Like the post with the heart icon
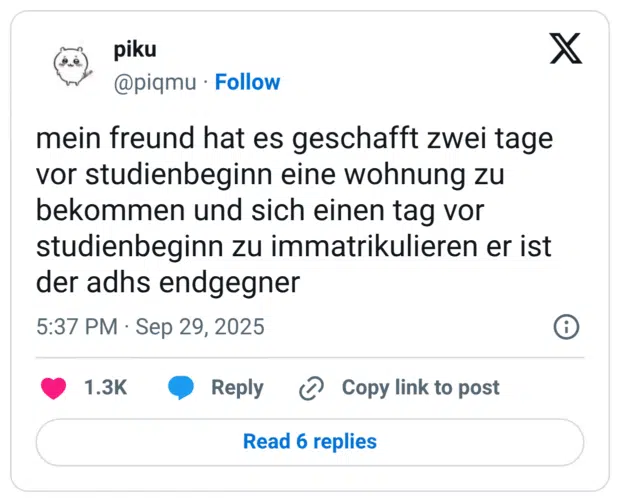Viewport: 620px width, 502px height. (53, 388)
